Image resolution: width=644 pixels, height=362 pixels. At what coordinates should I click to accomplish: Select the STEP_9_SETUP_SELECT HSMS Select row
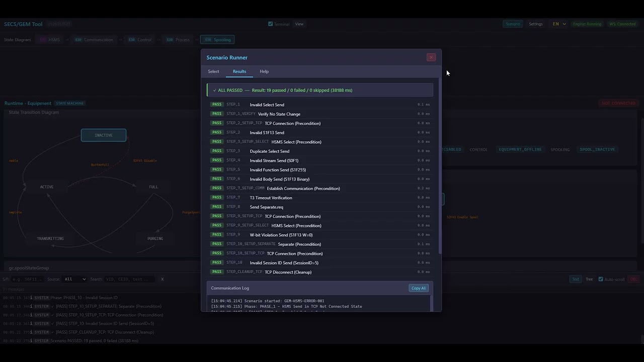[x=320, y=226]
